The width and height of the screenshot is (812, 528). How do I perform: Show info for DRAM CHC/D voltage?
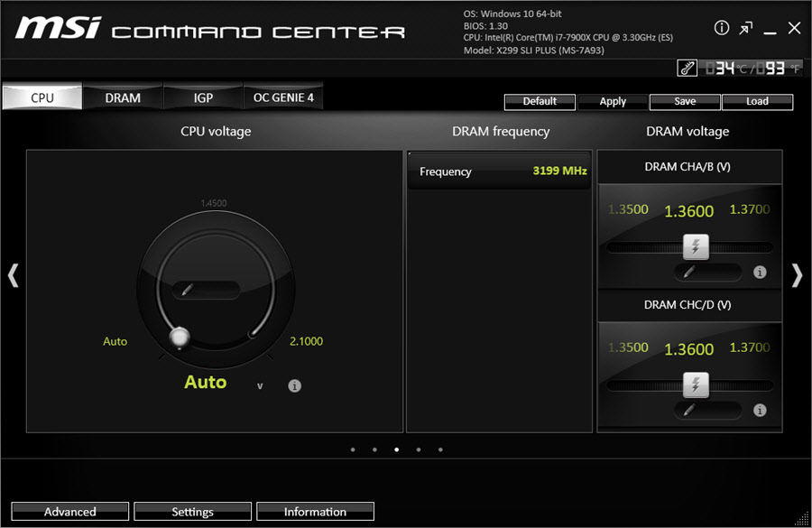coord(760,410)
